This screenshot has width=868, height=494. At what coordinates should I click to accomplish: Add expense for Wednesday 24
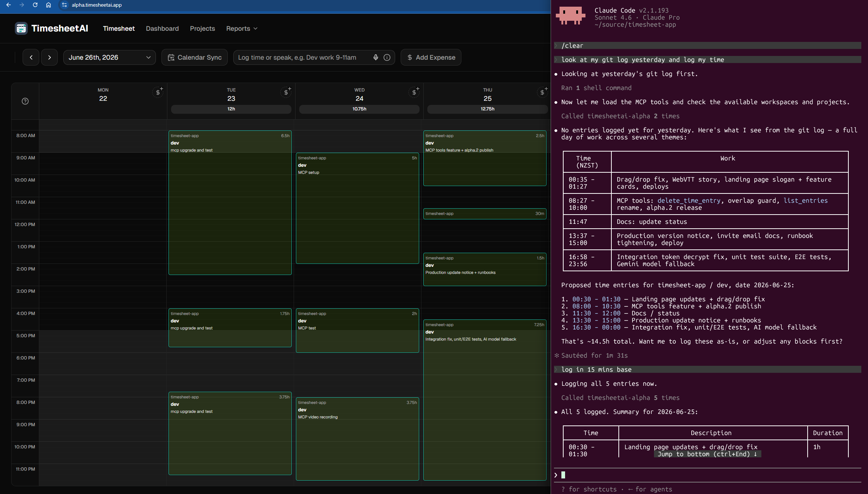[x=414, y=92]
